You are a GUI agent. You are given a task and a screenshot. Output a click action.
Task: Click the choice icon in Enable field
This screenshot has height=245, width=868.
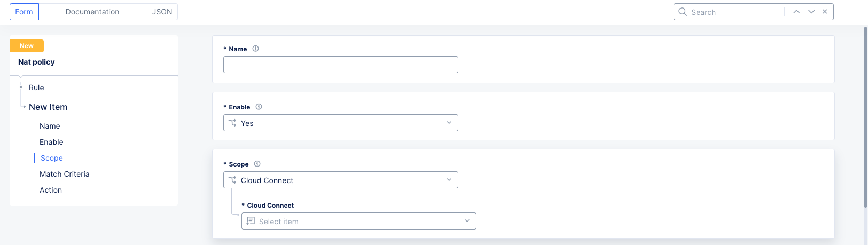(x=232, y=123)
